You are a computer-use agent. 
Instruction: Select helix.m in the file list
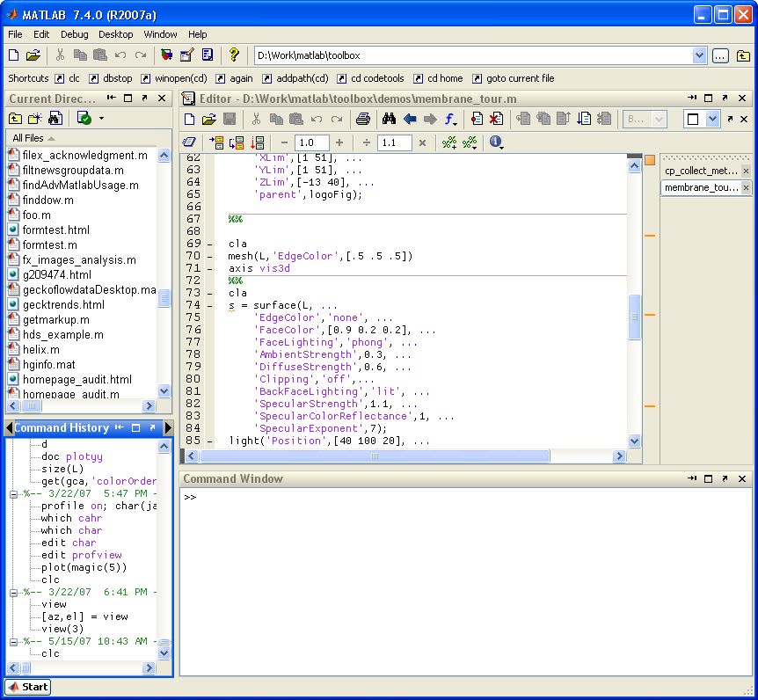[40, 349]
